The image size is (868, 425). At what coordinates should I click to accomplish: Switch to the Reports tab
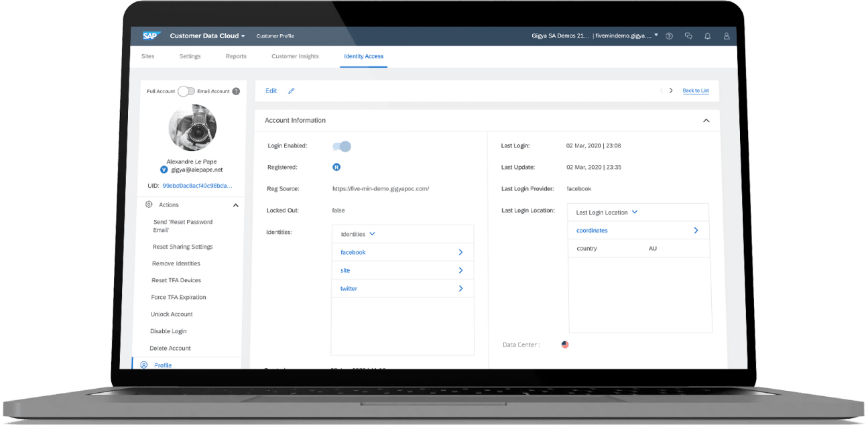[x=236, y=56]
